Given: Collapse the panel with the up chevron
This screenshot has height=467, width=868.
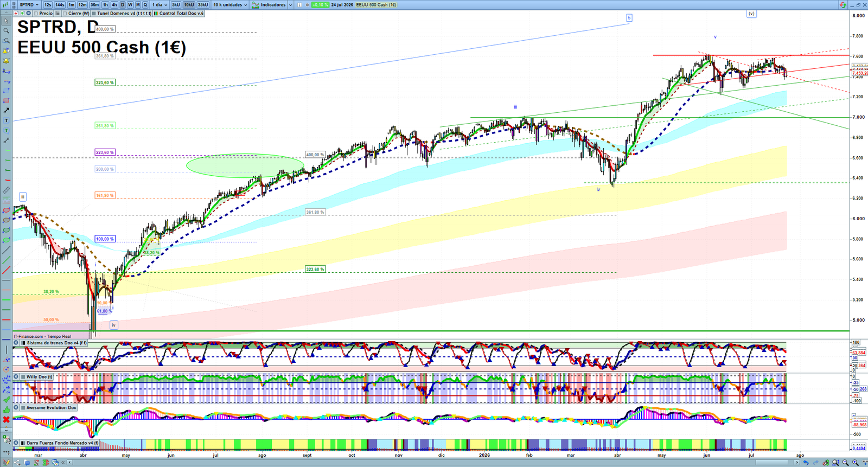Looking at the screenshot, I should click(6, 12).
